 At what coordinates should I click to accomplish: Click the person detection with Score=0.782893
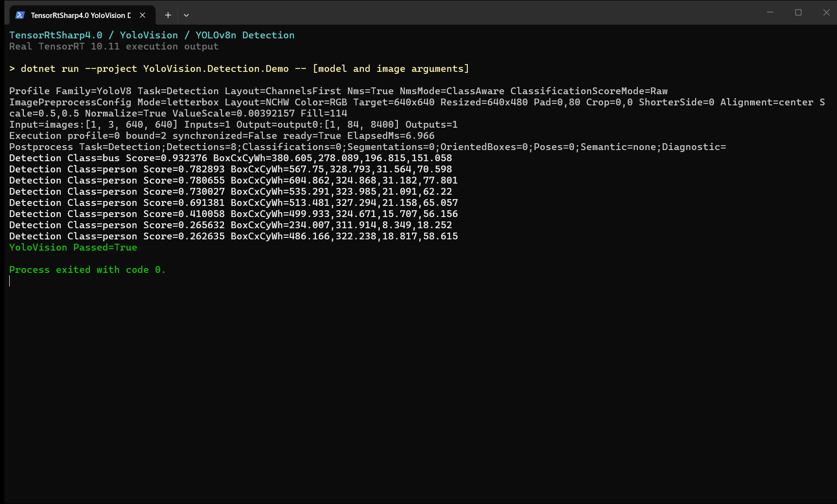pos(230,169)
